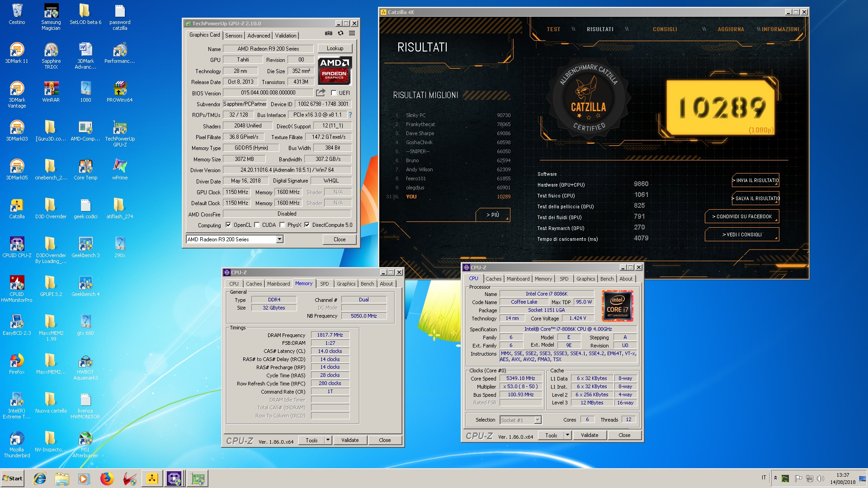Screen dimensions: 868x488
Task: Open the Mainboard tab in the CPU tab CPU-Z window
Action: coord(518,279)
